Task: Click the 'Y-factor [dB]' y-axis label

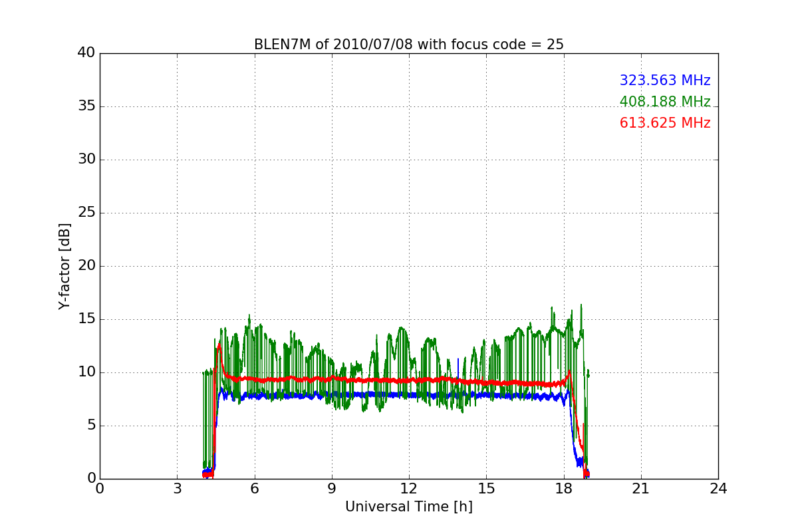Action: pos(64,266)
